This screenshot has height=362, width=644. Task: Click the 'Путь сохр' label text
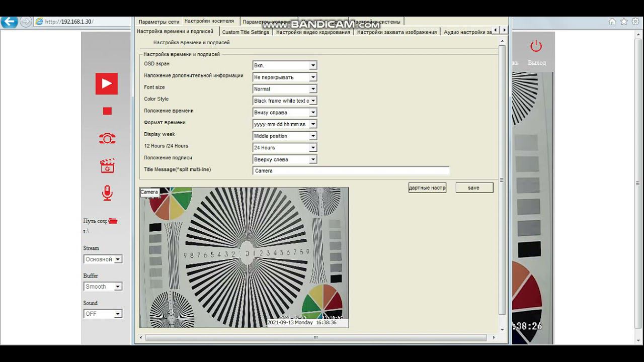pyautogui.click(x=95, y=221)
